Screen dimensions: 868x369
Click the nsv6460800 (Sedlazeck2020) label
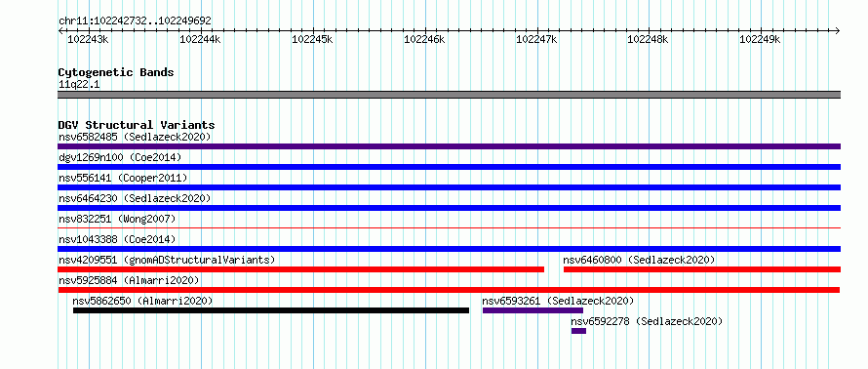pos(639,260)
